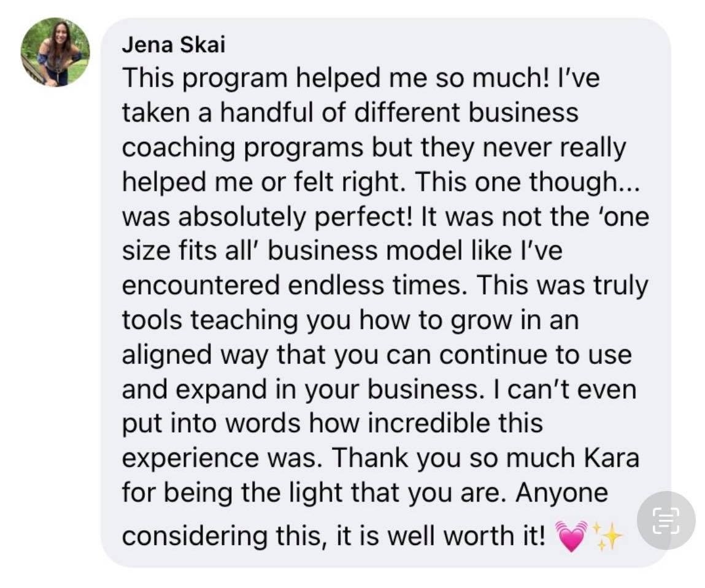
Task: Click the pink heart emoji
Action: [571, 537]
